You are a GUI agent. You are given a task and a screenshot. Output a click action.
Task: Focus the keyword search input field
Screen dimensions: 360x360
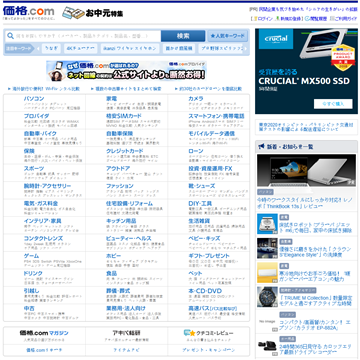pyautogui.click(x=83, y=36)
